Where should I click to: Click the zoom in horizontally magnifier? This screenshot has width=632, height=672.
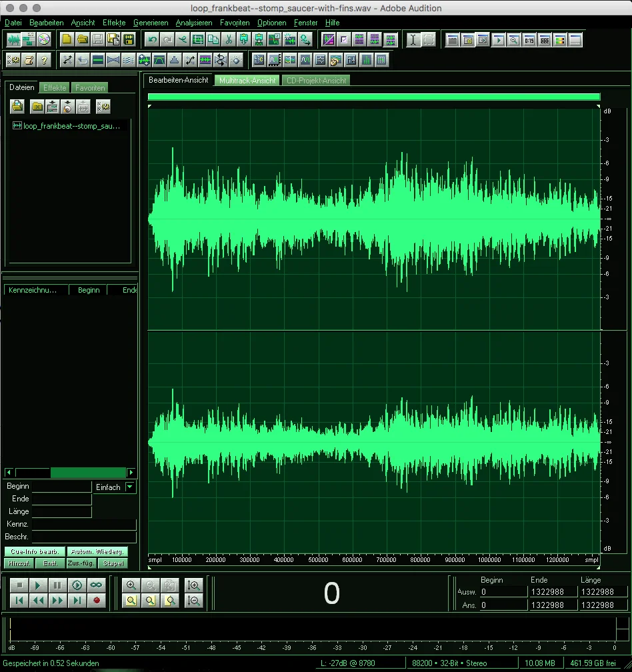click(131, 585)
